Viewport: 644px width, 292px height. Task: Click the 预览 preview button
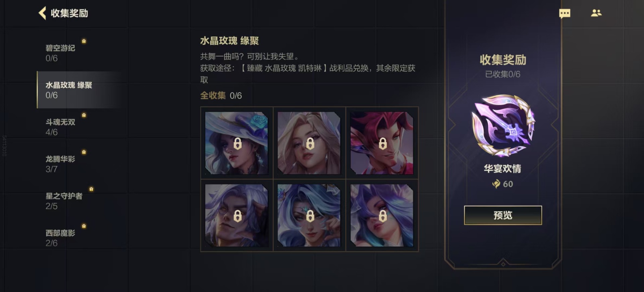(x=503, y=215)
